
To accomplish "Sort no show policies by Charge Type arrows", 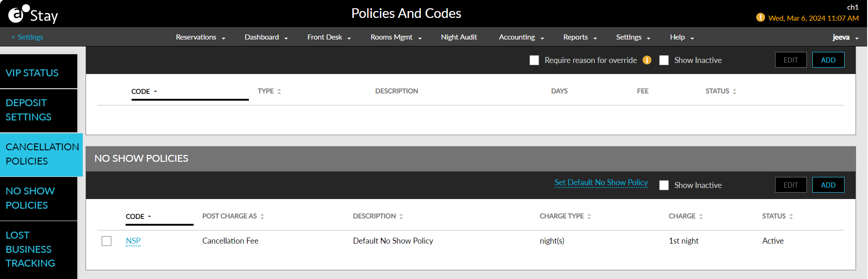I will tap(589, 216).
